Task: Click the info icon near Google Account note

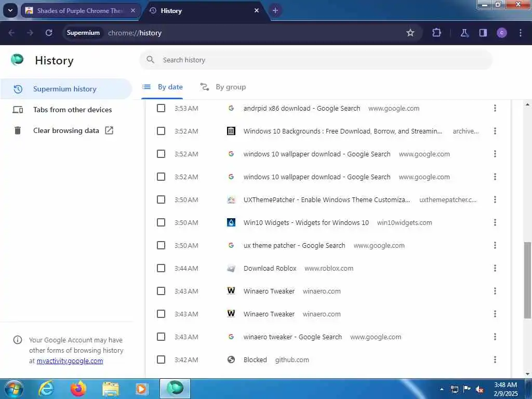Action: (x=18, y=340)
